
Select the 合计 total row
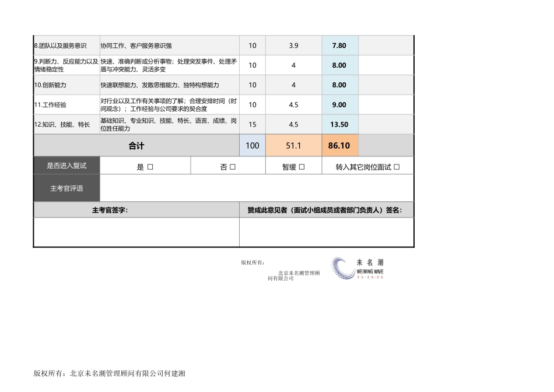pos(137,145)
